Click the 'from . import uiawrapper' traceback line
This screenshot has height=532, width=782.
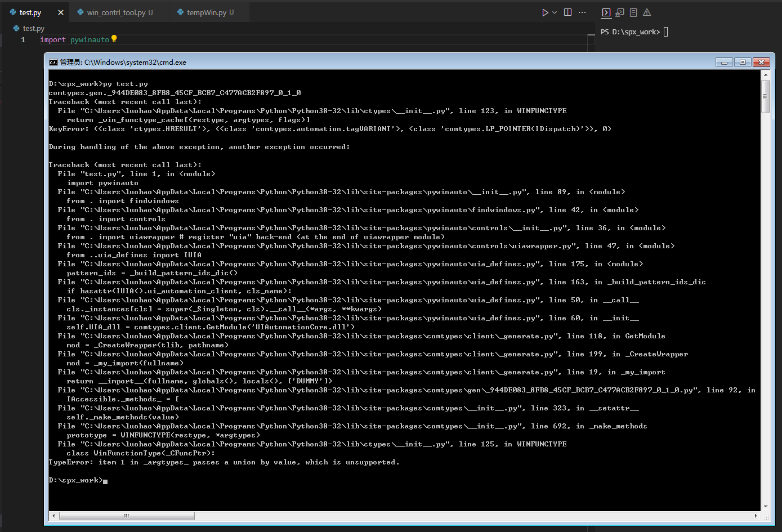pos(256,237)
